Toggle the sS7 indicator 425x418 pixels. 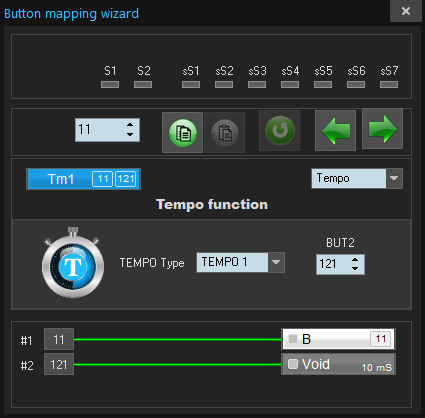(x=389, y=85)
